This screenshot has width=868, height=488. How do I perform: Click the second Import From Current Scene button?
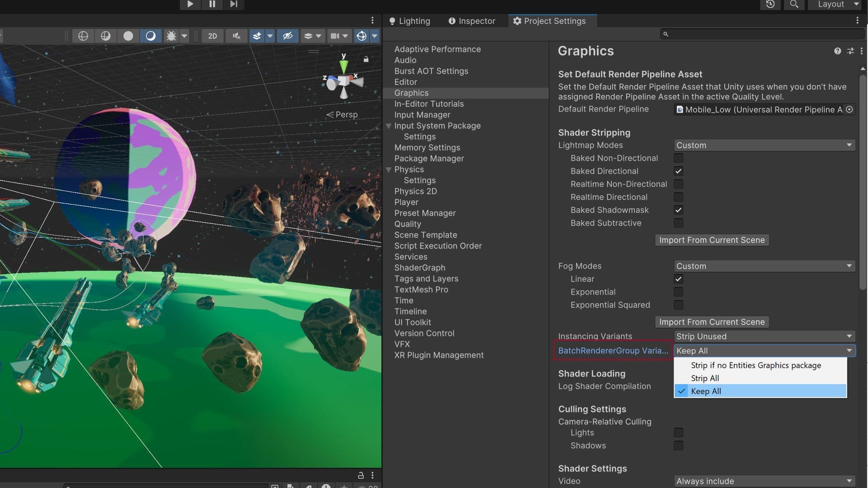point(712,322)
